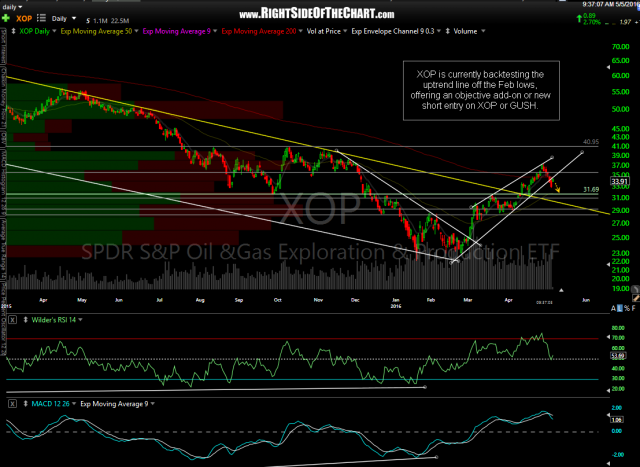Close the Wilder's RSI 14 panel with X
Viewport: 640px width, 467px height.
(x=13, y=320)
